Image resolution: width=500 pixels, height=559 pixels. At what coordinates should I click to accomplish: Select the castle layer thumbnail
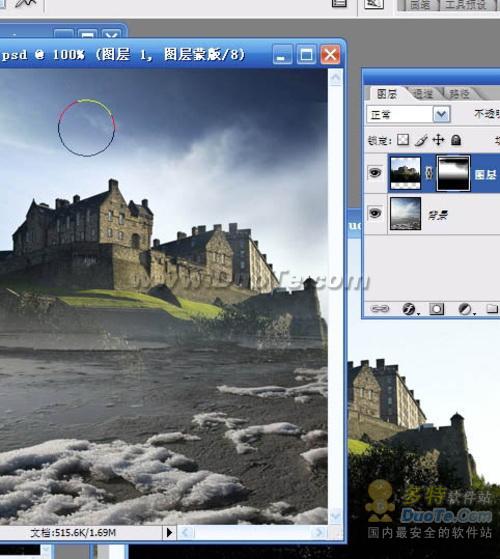pos(406,173)
